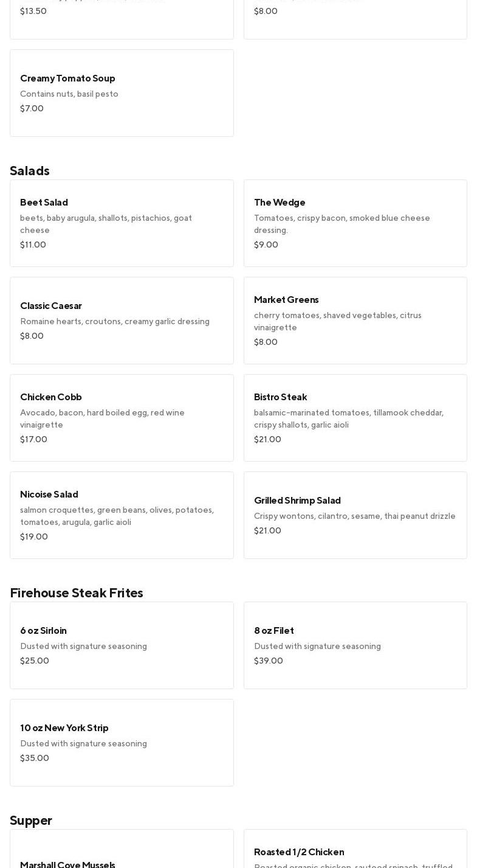
Task: Select the 10 oz New York Strip
Action: pos(122,743)
